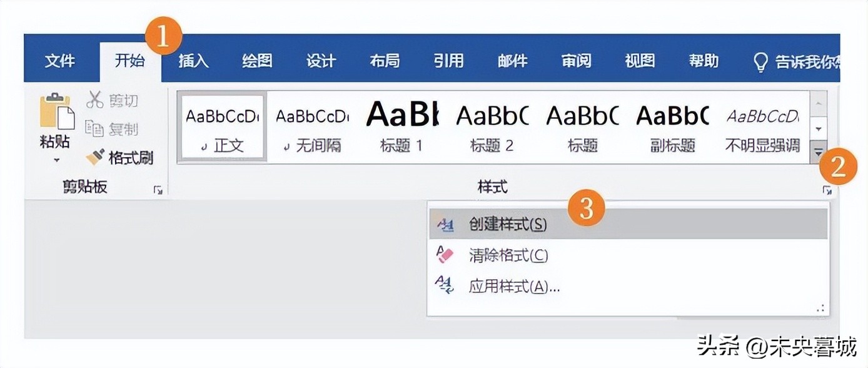Apply the 标题 1 style
This screenshot has width=868, height=368.
click(401, 127)
